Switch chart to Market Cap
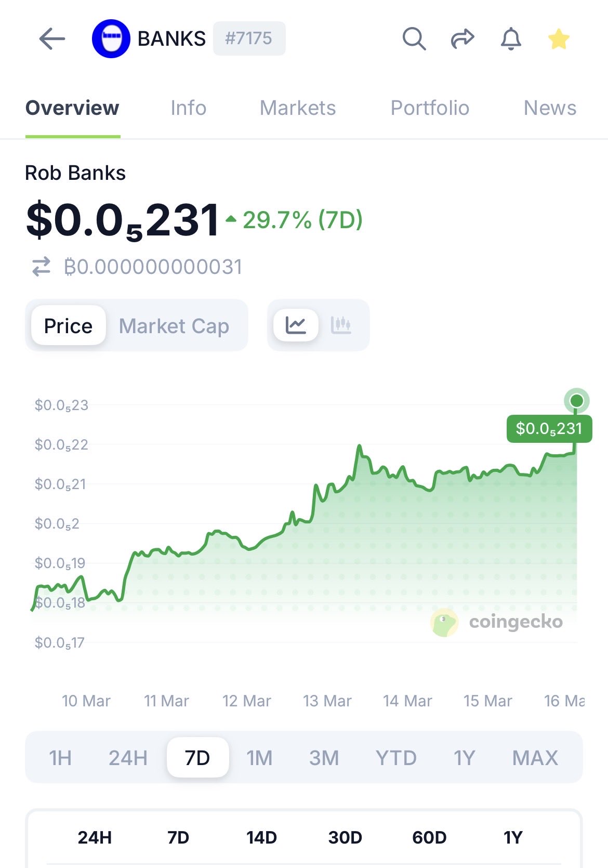This screenshot has width=608, height=868. coord(174,326)
